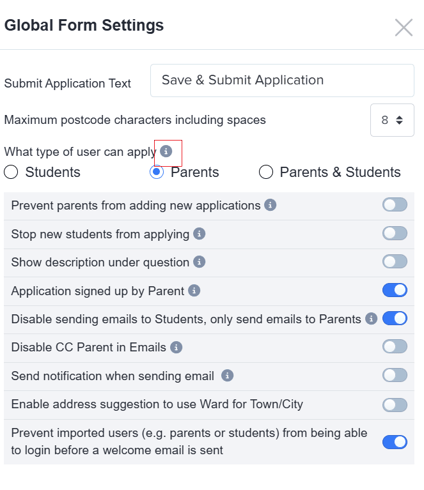The width and height of the screenshot is (424, 490).
Task: Enable 'Prevent parents from adding new applications' toggle
Action: coord(395,205)
